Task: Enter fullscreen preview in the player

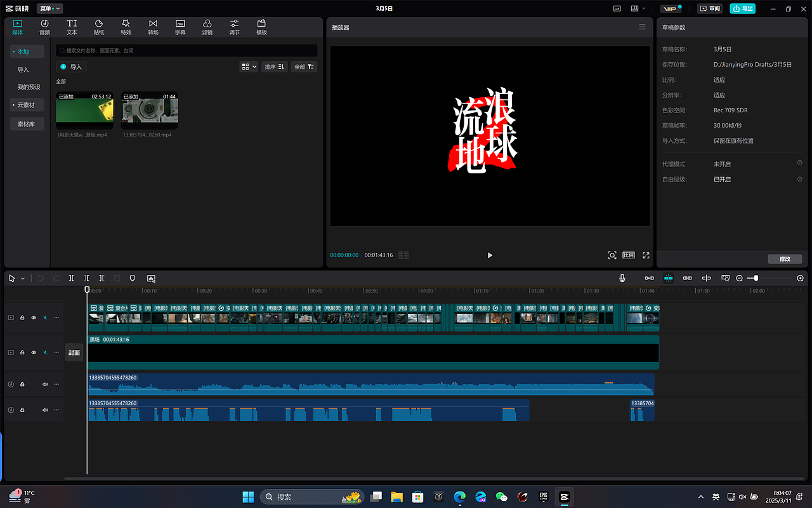Action: click(x=646, y=255)
